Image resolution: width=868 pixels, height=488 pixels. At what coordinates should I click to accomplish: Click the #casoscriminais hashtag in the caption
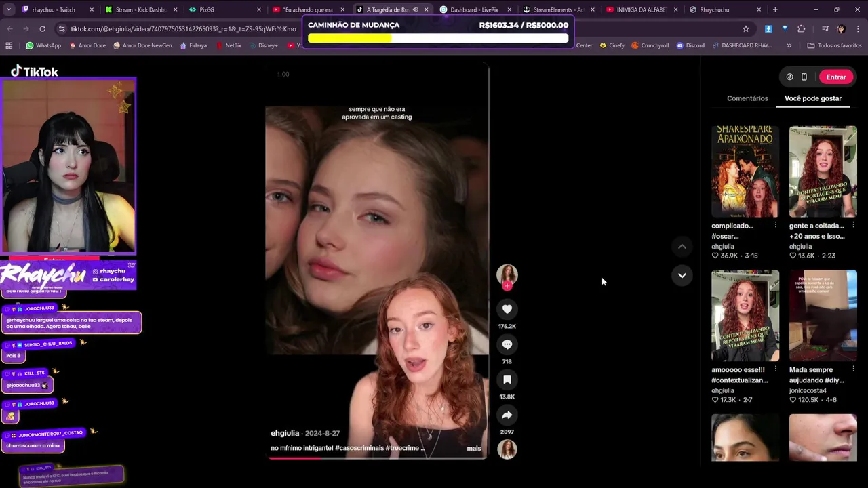(x=359, y=448)
